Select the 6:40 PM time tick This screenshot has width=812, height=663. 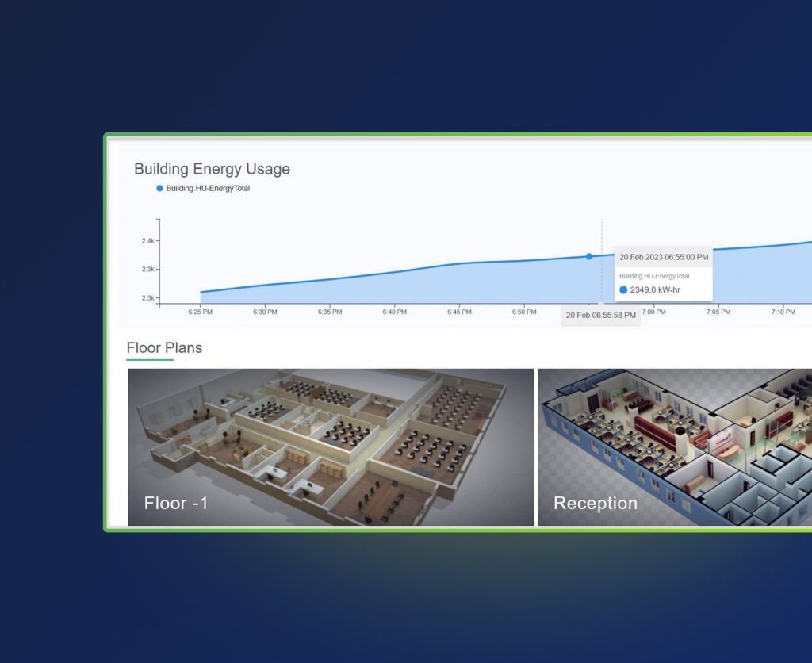coord(394,312)
